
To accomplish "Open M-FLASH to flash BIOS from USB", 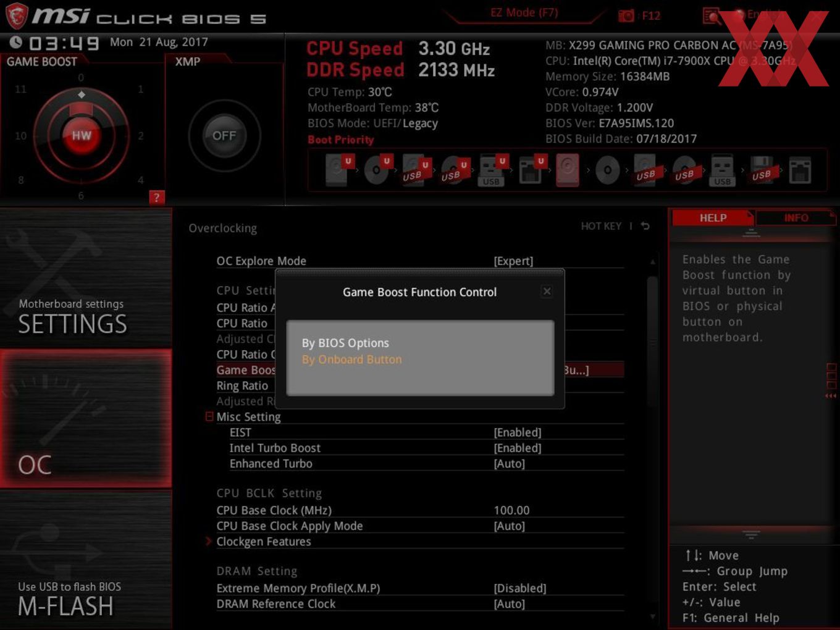I will pyautogui.click(x=86, y=560).
